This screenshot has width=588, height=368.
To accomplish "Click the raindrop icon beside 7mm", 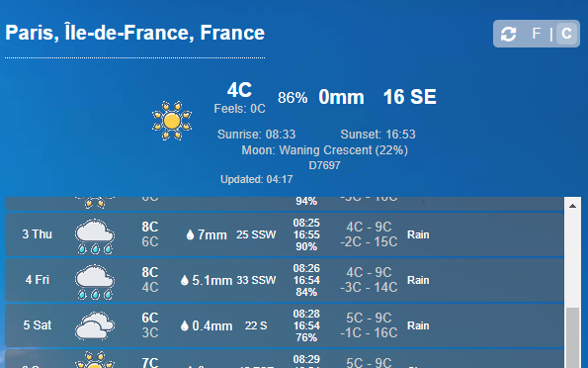I will pos(190,235).
